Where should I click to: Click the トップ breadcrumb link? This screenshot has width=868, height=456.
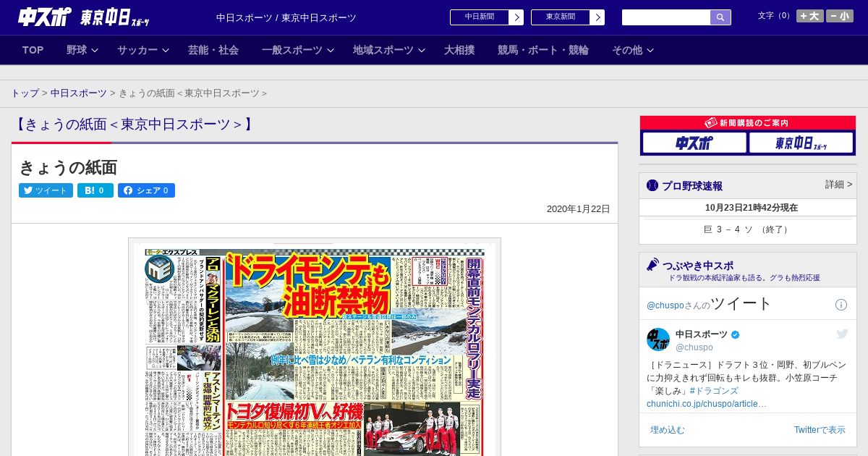pos(25,93)
